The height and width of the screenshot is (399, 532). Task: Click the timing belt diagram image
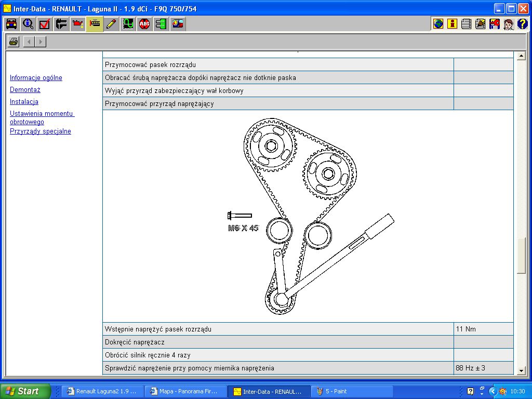tap(311, 216)
